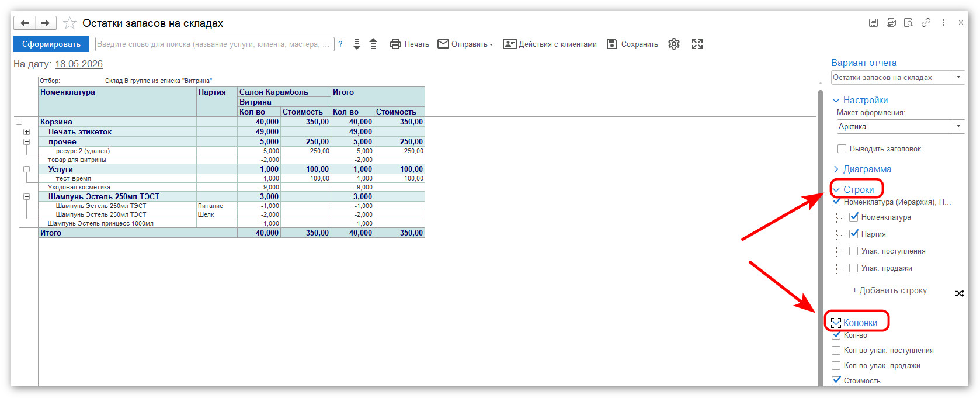980x398 pixels.
Task: Uncheck the Партия row checkbox
Action: (x=854, y=234)
